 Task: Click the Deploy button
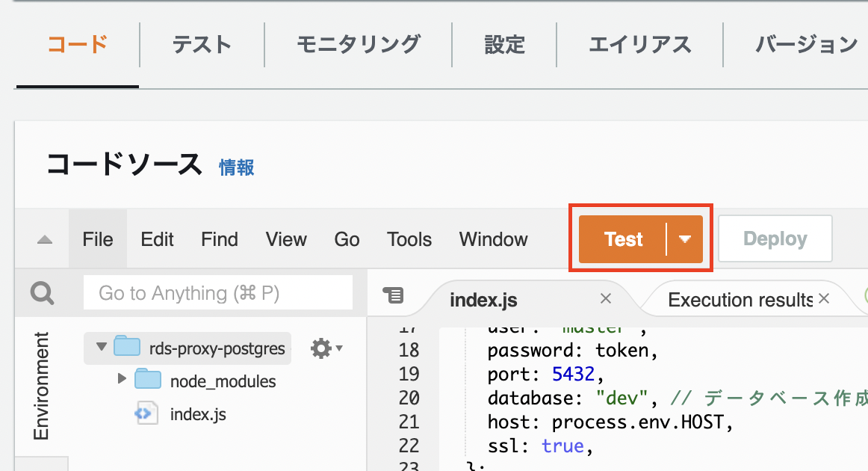click(x=775, y=238)
